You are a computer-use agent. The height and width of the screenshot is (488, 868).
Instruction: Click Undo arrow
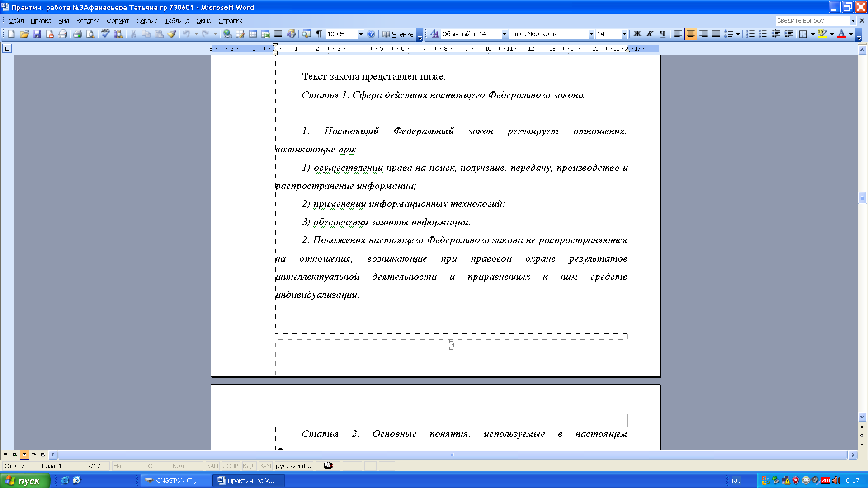point(186,34)
